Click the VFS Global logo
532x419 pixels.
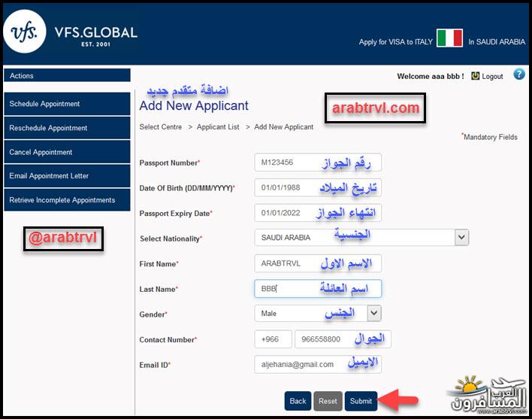pyautogui.click(x=71, y=35)
